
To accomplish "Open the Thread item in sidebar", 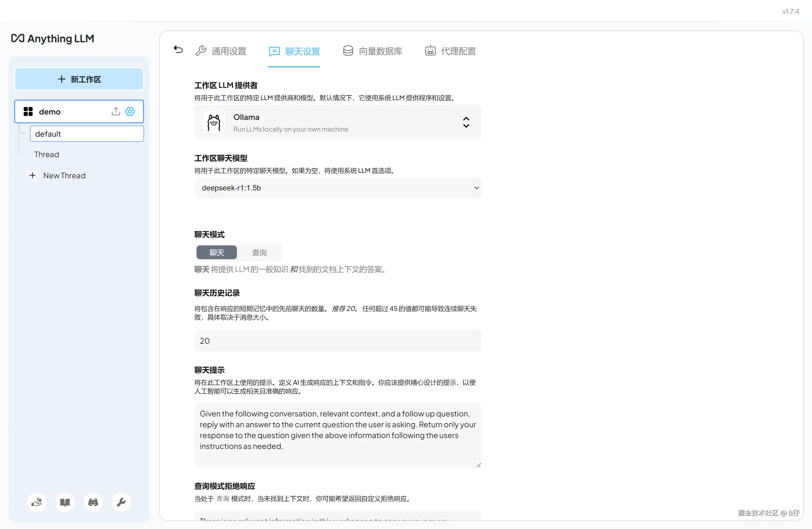I will pyautogui.click(x=47, y=155).
